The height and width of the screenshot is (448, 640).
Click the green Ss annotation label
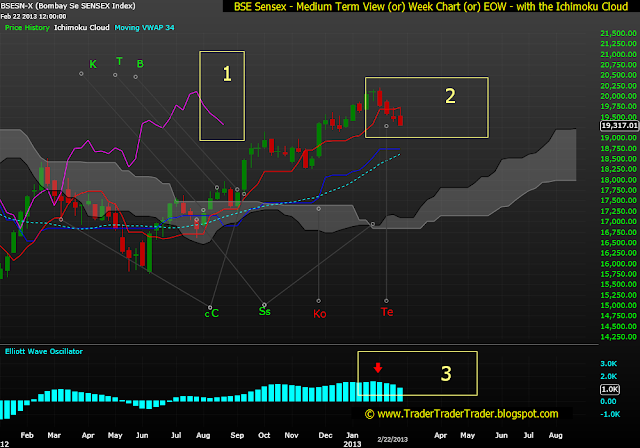[264, 312]
